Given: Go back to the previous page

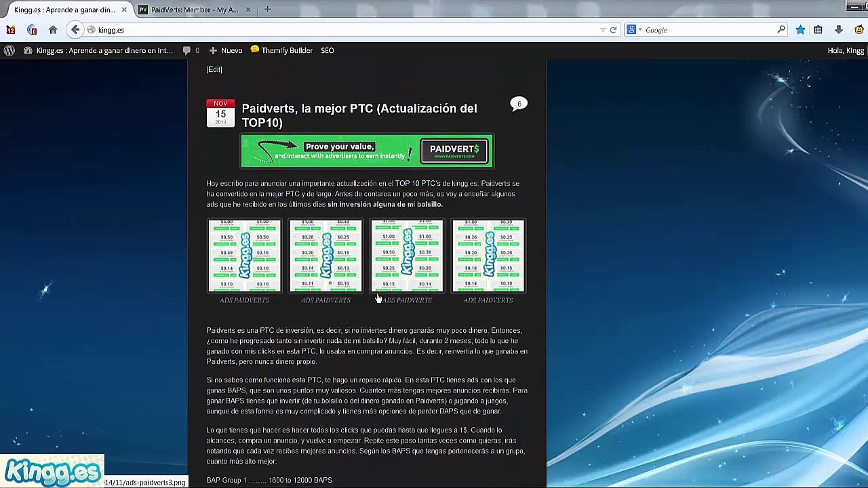Looking at the screenshot, I should click(75, 30).
